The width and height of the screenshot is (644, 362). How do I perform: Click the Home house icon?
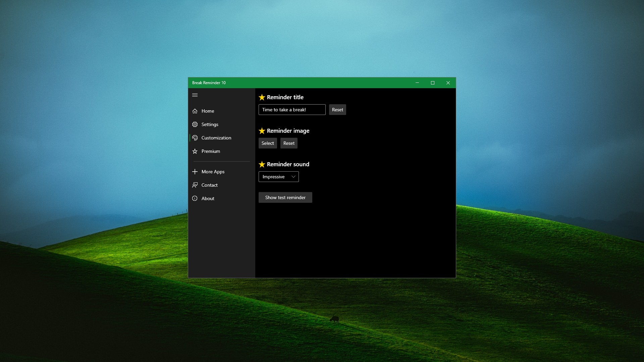[195, 111]
